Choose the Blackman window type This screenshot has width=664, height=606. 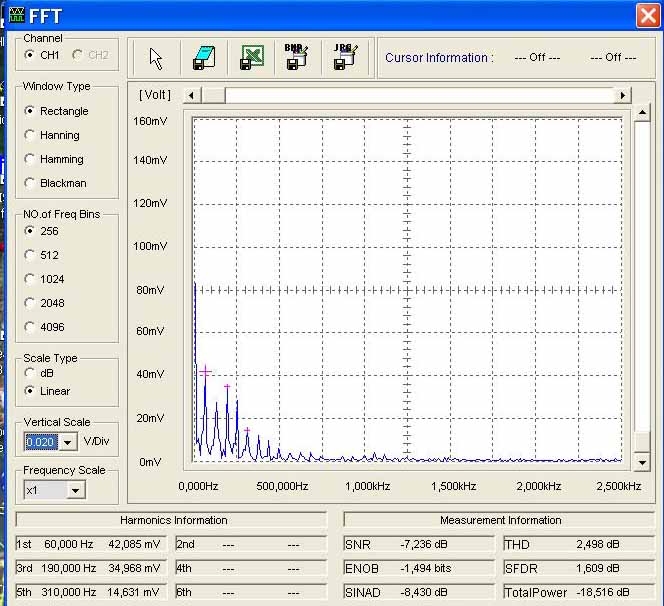[x=31, y=183]
